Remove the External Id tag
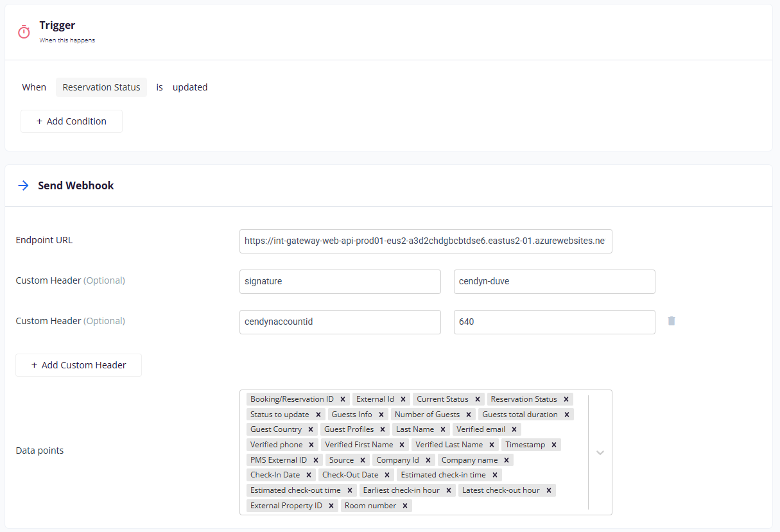The width and height of the screenshot is (780, 532). click(x=403, y=399)
